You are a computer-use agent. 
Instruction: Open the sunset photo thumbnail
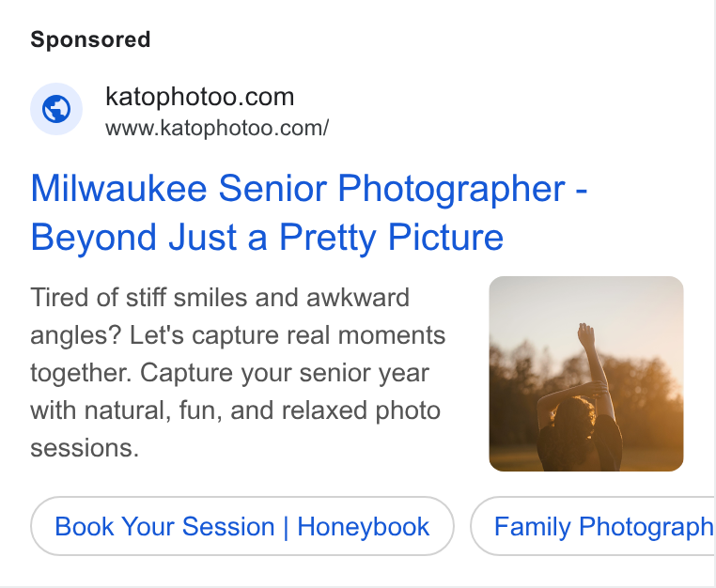[585, 374]
